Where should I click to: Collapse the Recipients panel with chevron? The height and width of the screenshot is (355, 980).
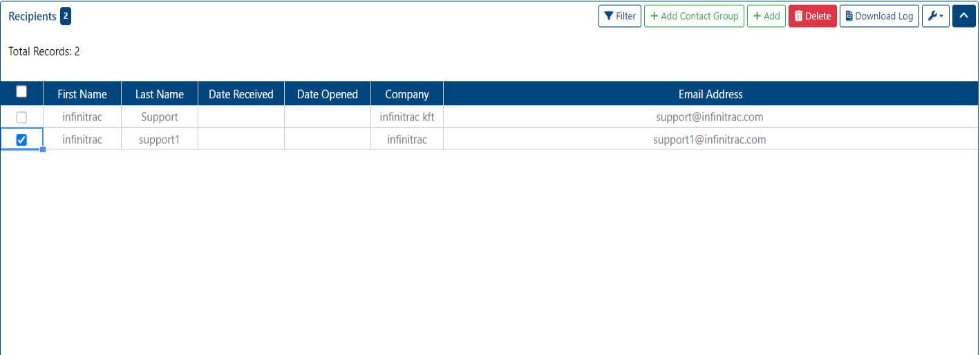click(964, 16)
